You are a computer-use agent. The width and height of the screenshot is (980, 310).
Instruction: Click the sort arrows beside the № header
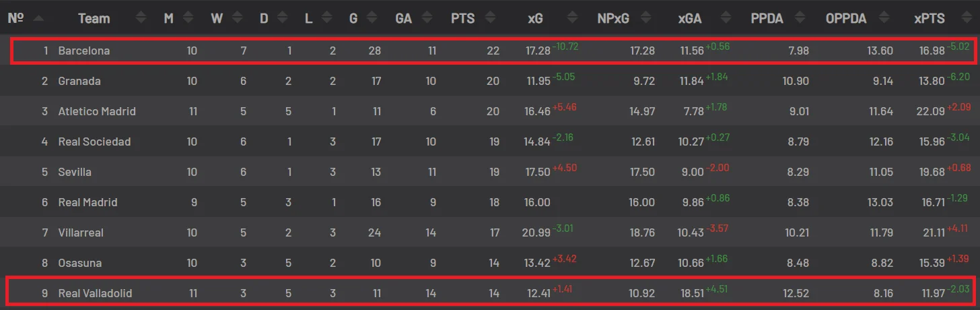pyautogui.click(x=38, y=18)
